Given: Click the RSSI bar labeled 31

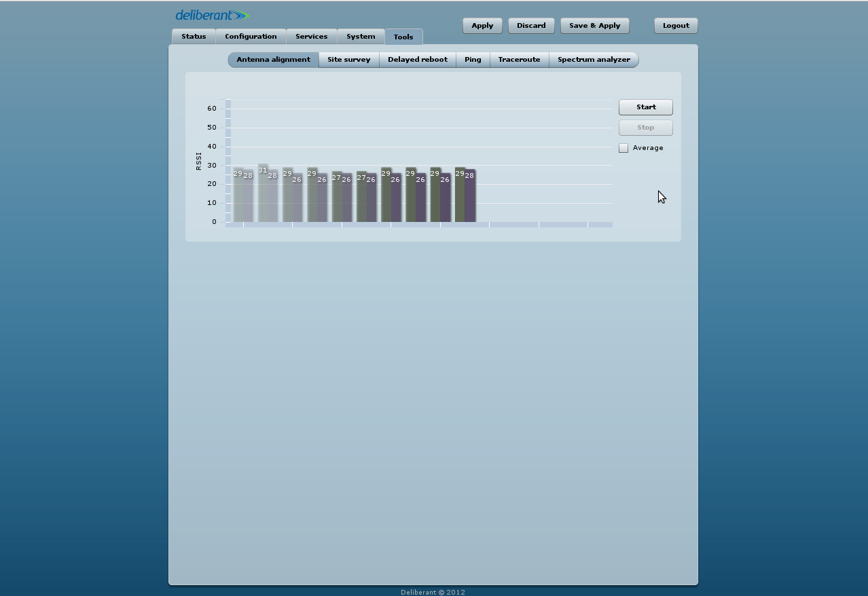Looking at the screenshot, I should coord(263,197).
